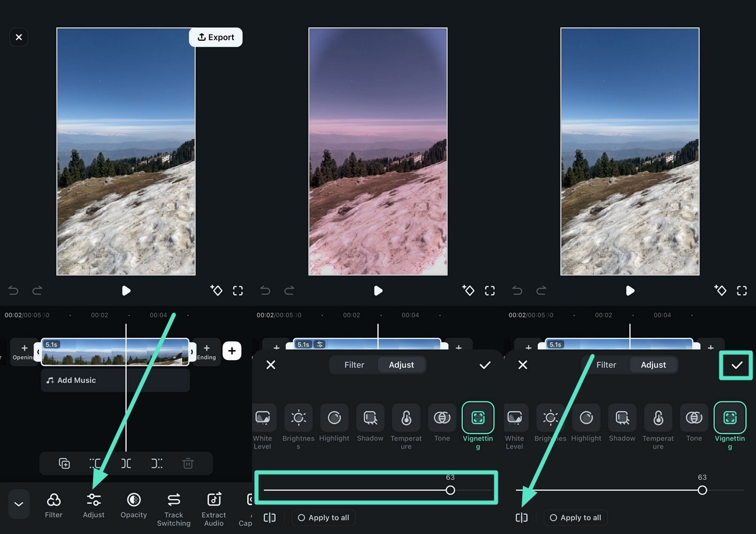Redo in the middle screen
This screenshot has width=756, height=534.
tap(289, 290)
